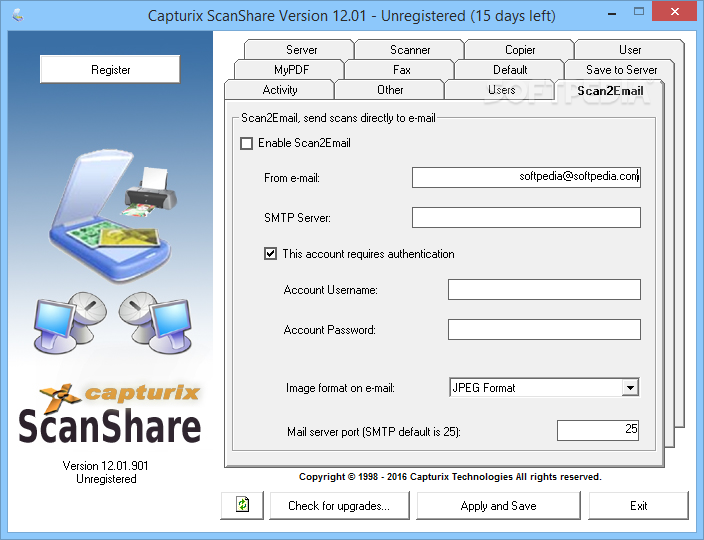Click the copyright Capturix Technologies text
The image size is (704, 540).
pyautogui.click(x=450, y=477)
